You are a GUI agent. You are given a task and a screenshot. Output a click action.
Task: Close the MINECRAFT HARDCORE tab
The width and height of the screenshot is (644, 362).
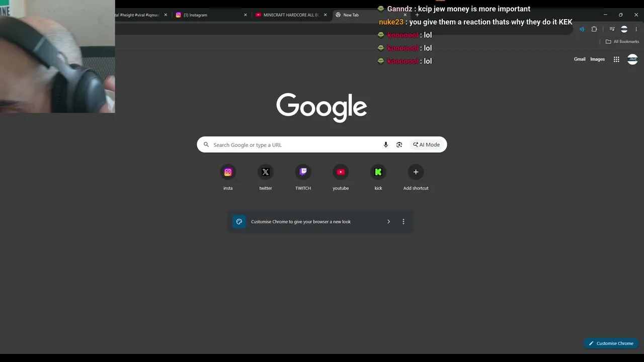tap(325, 15)
